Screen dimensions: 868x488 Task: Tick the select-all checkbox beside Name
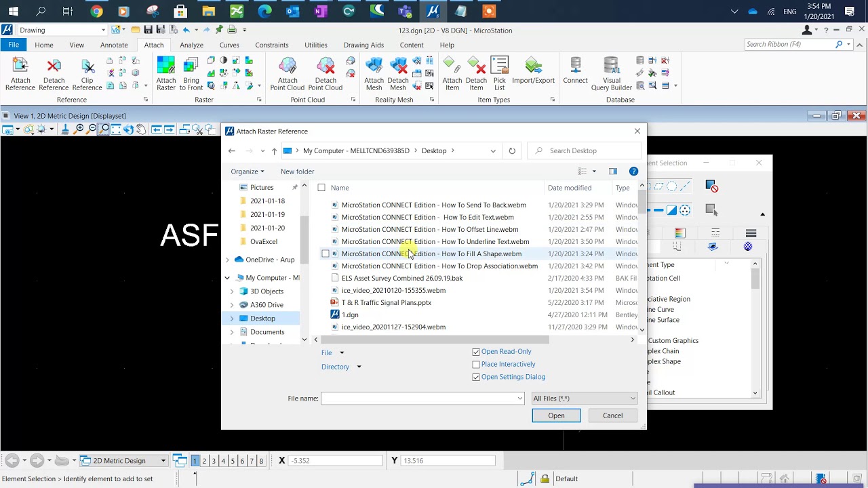coord(321,188)
